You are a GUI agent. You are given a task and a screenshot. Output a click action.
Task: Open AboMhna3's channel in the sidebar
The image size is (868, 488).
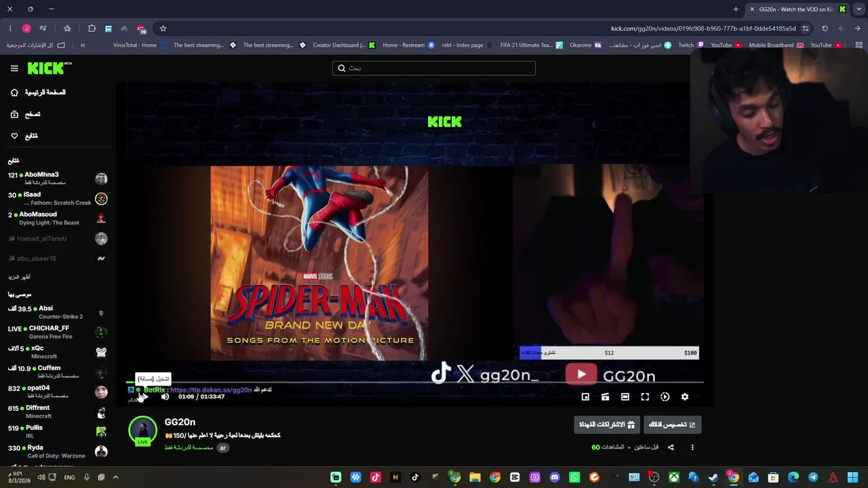[57, 178]
